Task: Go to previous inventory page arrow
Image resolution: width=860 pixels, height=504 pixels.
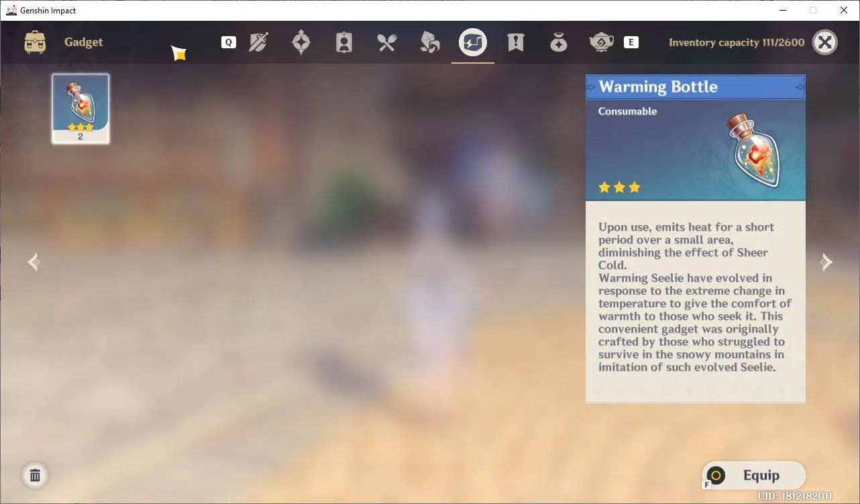Action: click(x=34, y=262)
